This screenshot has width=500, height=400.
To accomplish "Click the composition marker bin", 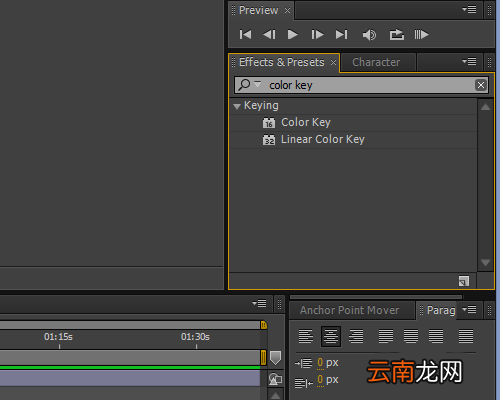I will tap(275, 358).
